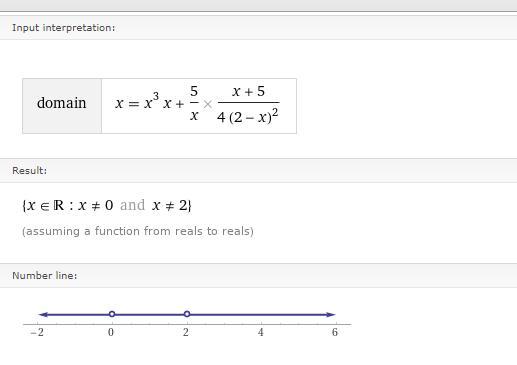Click the 4 tick label

coord(261,332)
